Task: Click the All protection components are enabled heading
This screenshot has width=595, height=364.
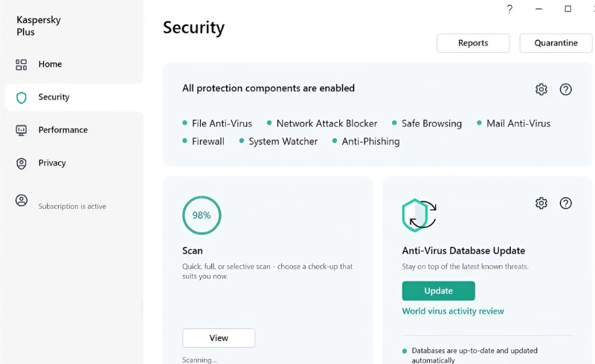Action: [268, 88]
